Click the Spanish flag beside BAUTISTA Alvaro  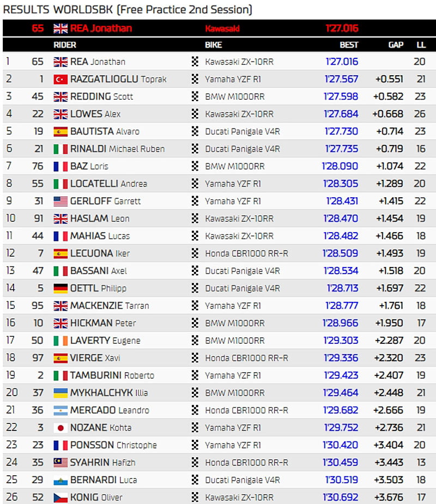click(x=60, y=131)
